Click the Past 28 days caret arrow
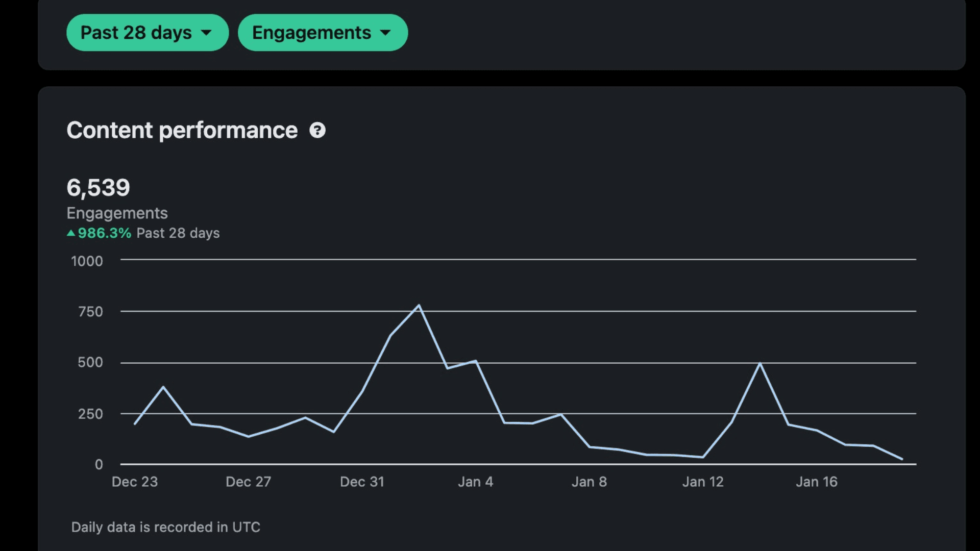The width and height of the screenshot is (980, 551). pos(206,33)
